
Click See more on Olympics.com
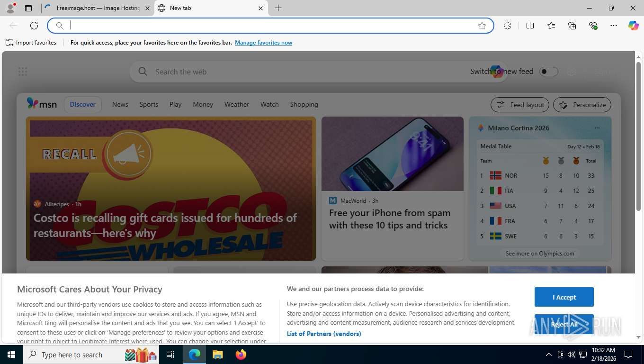click(x=540, y=253)
